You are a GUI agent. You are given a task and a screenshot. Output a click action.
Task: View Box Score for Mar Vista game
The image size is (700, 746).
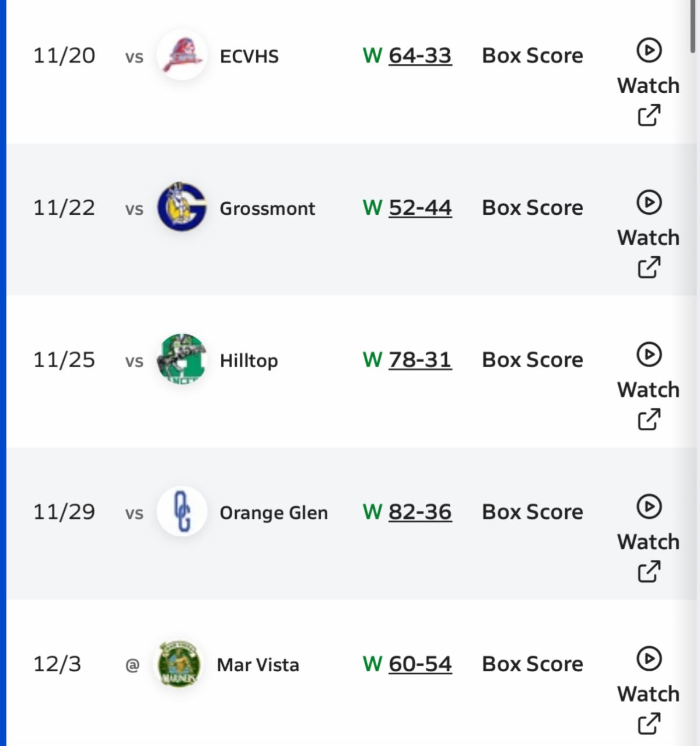[532, 664]
